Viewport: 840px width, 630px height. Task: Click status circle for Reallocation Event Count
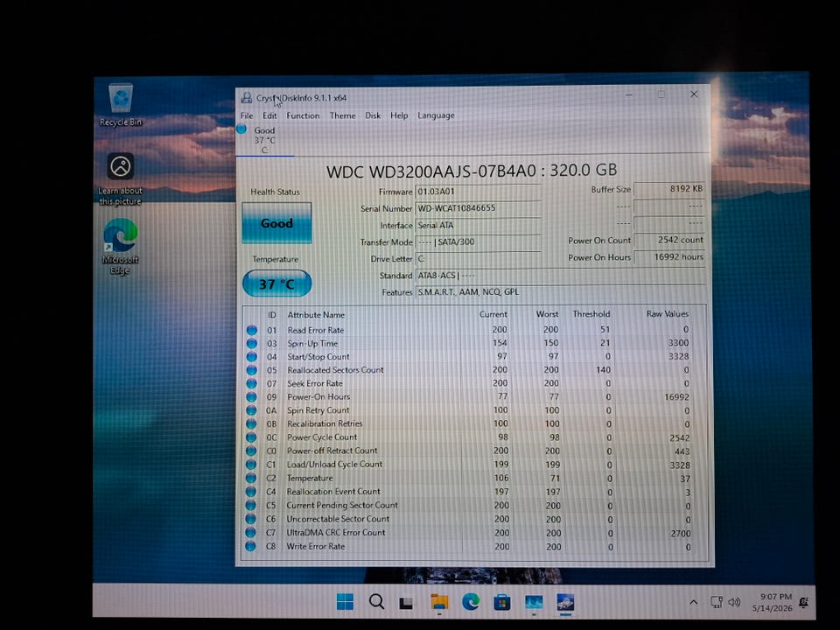click(251, 492)
